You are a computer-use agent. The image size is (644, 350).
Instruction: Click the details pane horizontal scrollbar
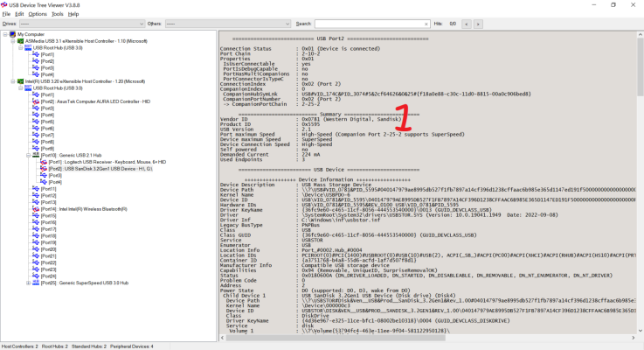(336, 338)
